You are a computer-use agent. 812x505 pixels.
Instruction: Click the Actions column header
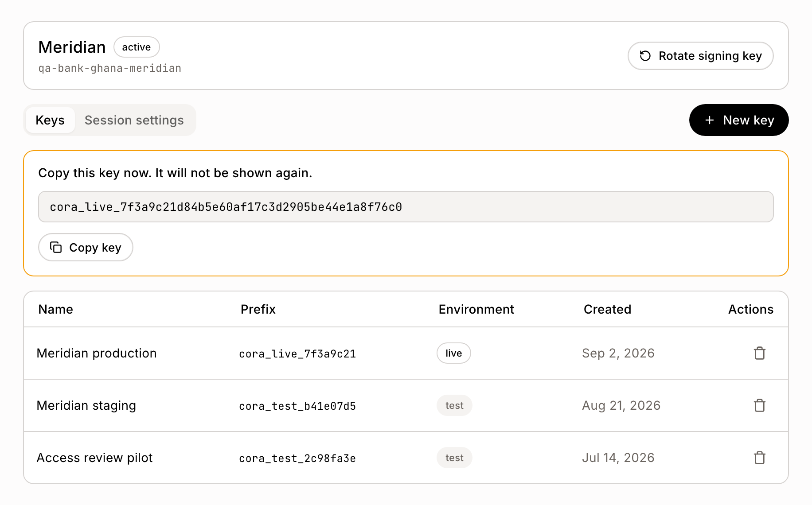751,309
